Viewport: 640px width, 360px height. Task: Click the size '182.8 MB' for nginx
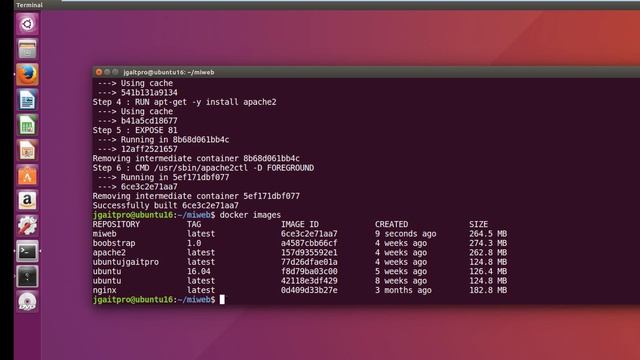[x=488, y=290]
